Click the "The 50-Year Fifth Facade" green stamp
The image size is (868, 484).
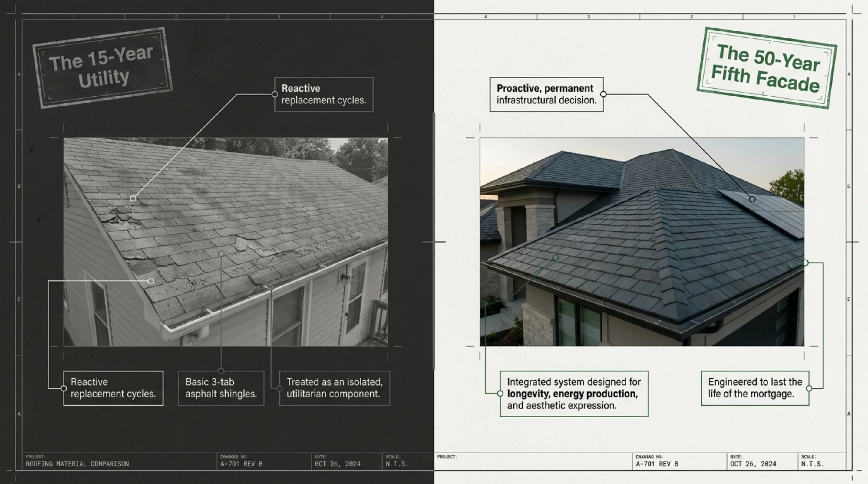click(767, 68)
